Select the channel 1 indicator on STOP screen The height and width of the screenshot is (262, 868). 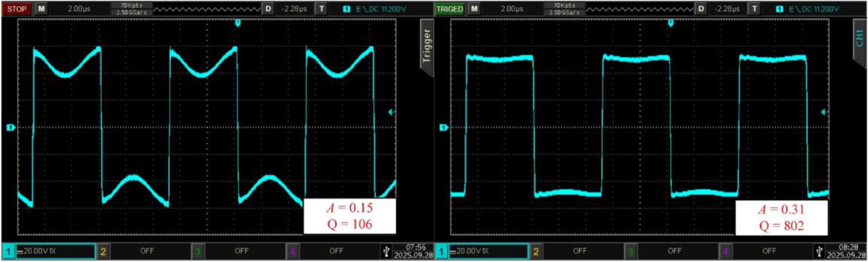pyautogui.click(x=8, y=251)
